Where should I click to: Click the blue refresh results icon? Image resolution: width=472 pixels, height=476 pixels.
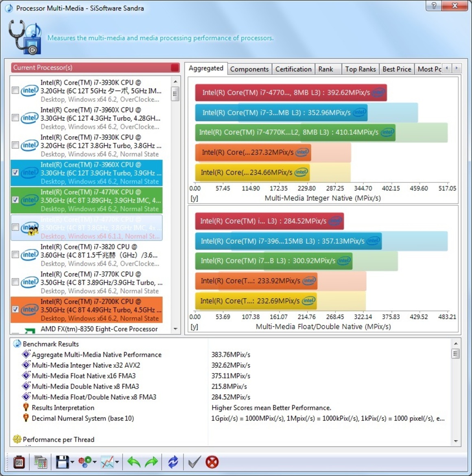(x=173, y=462)
